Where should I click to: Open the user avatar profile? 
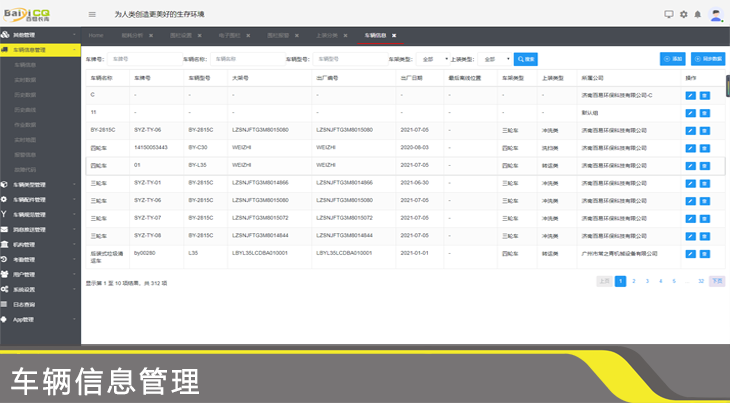tap(716, 14)
